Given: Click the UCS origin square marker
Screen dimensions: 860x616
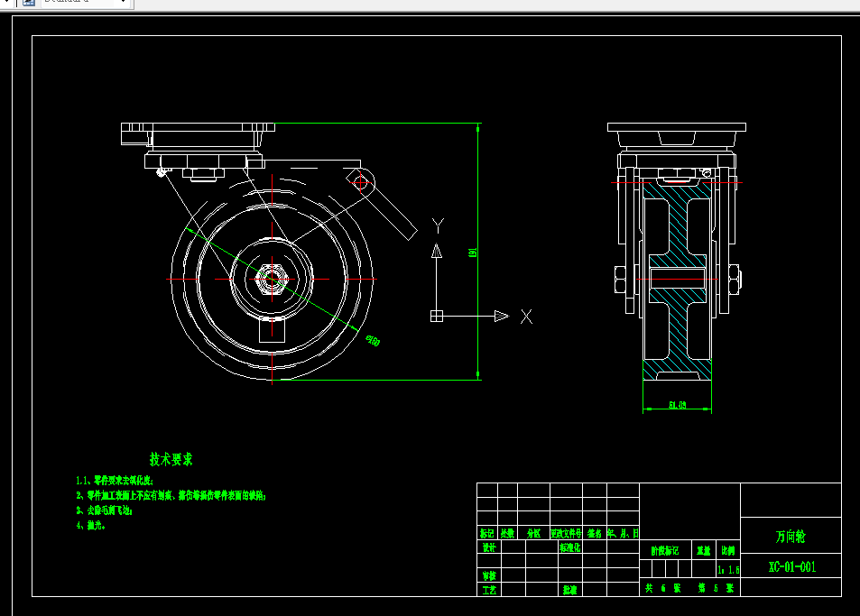Looking at the screenshot, I should [x=437, y=317].
